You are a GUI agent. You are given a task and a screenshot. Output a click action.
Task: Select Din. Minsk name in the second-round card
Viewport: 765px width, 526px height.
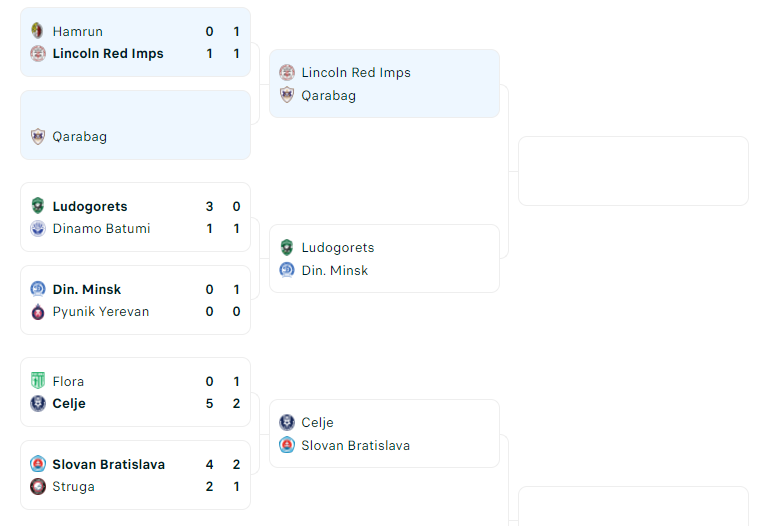[x=335, y=270]
